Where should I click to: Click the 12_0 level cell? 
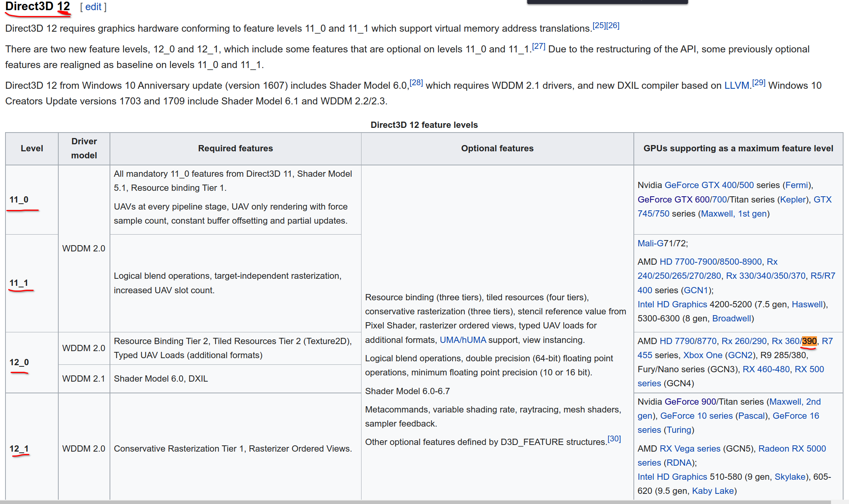[x=32, y=362]
